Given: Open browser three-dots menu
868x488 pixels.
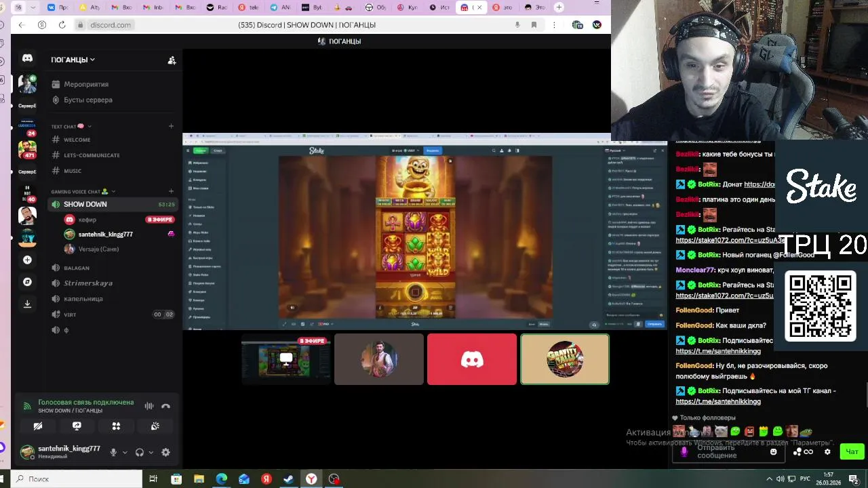Looking at the screenshot, I should tap(554, 25).
